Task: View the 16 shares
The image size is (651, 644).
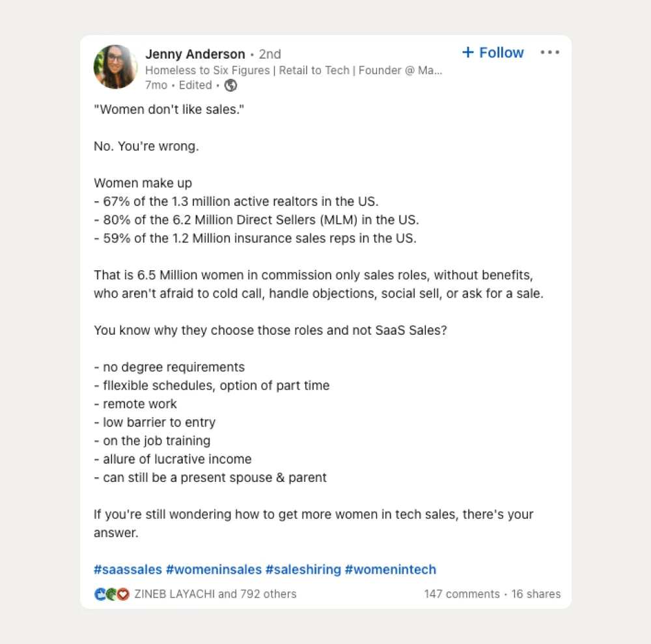Action: (x=536, y=594)
